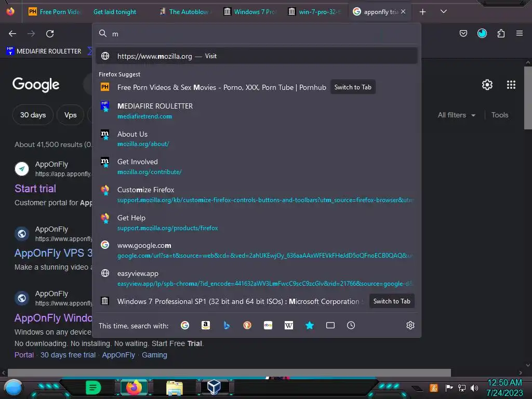The width and height of the screenshot is (532, 399).
Task: Open the Start trial result link
Action: (x=35, y=189)
